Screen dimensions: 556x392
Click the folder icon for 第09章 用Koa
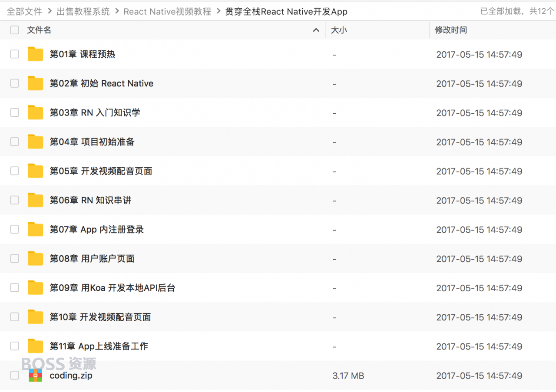pos(35,288)
